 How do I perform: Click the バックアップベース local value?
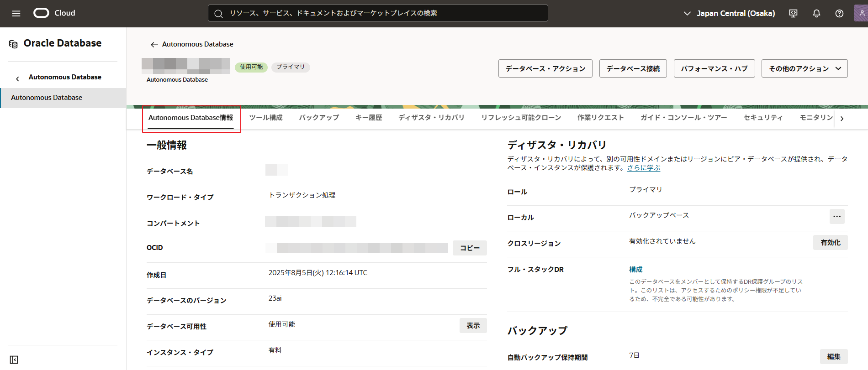659,215
